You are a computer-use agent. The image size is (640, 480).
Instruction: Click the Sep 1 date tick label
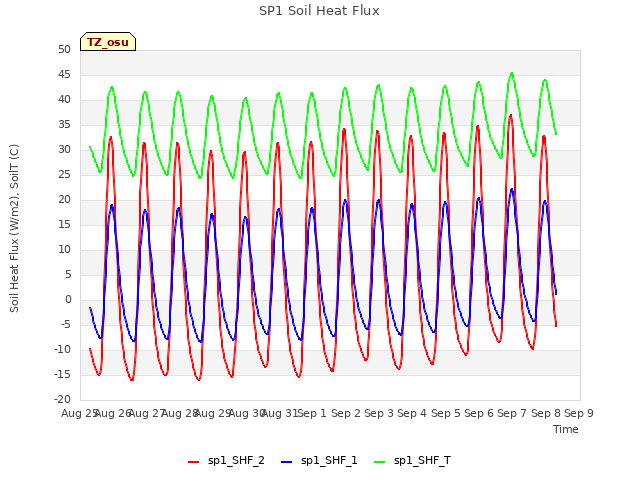312,413
